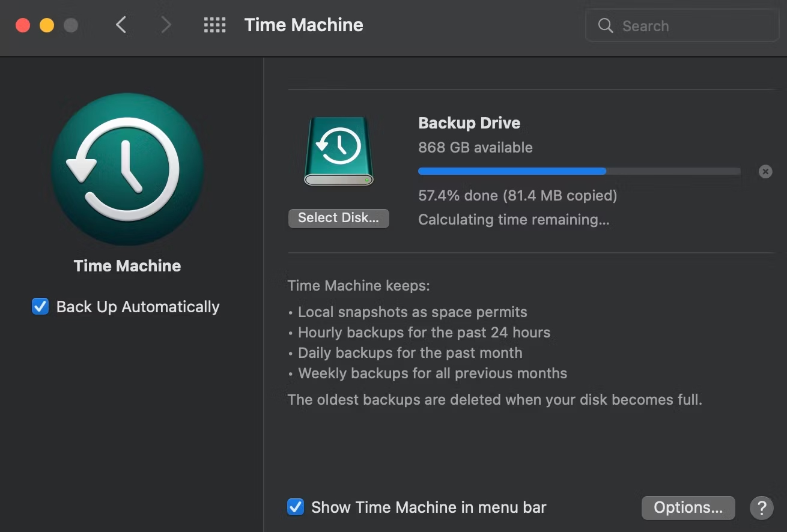
Task: Click the 57.4% done status text
Action: (517, 195)
